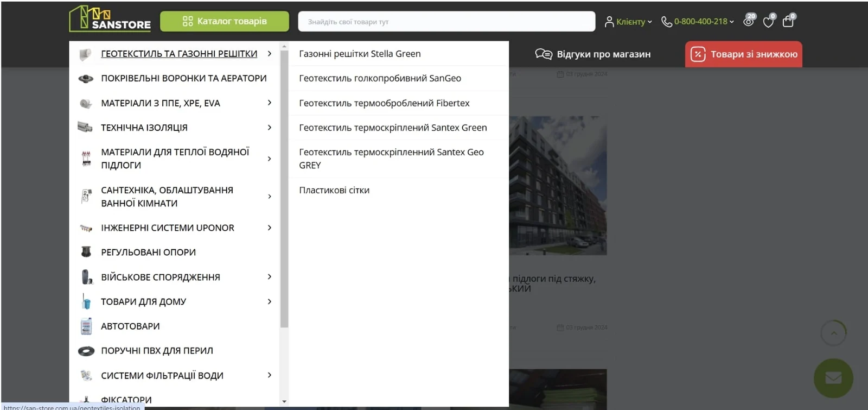Open Товари для дому category
The width and height of the screenshot is (868, 410).
(143, 301)
